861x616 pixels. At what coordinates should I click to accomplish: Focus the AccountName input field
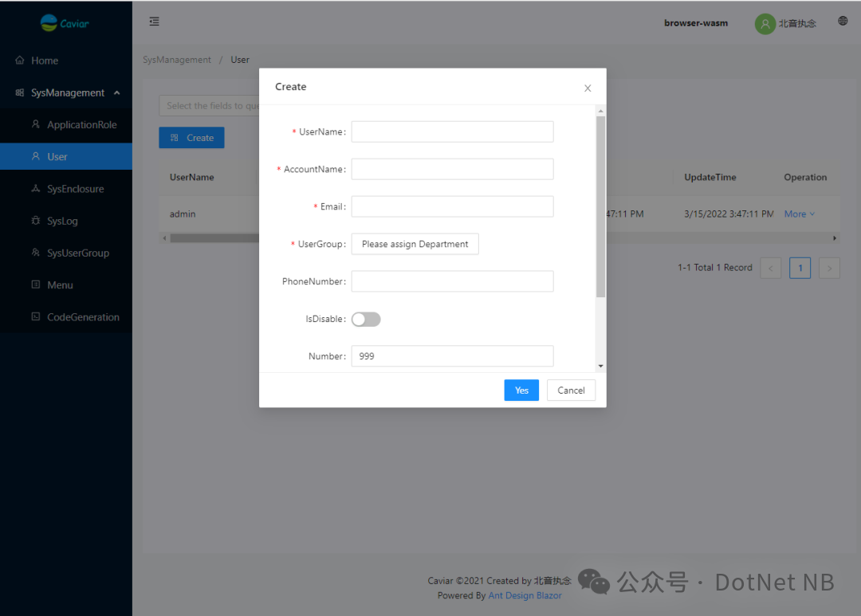(x=453, y=169)
